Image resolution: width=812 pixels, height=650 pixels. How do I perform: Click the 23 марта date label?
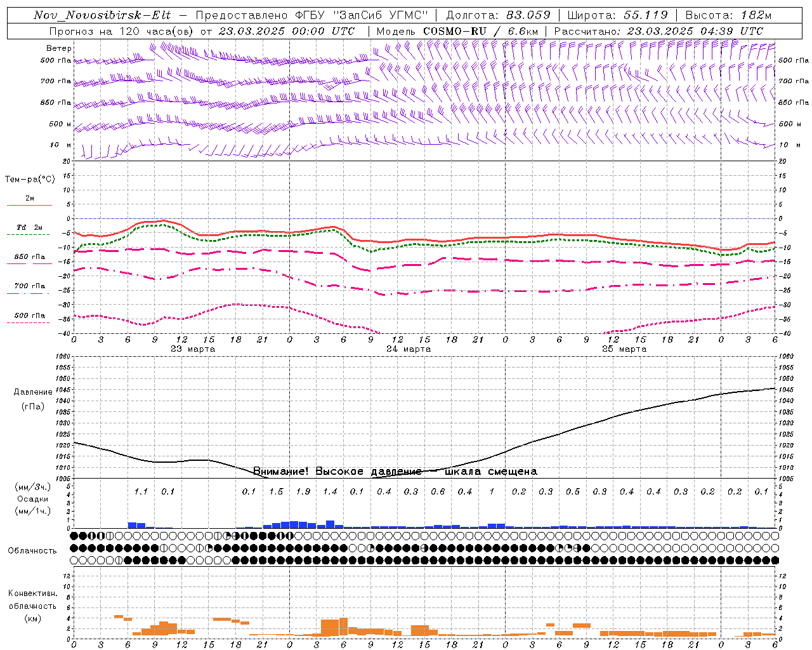coord(193,349)
